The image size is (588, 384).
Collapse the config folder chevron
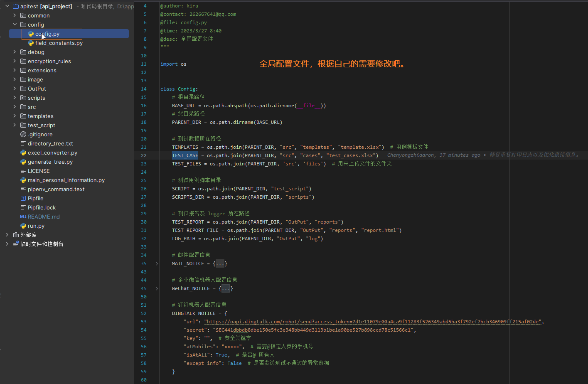pyautogui.click(x=15, y=25)
